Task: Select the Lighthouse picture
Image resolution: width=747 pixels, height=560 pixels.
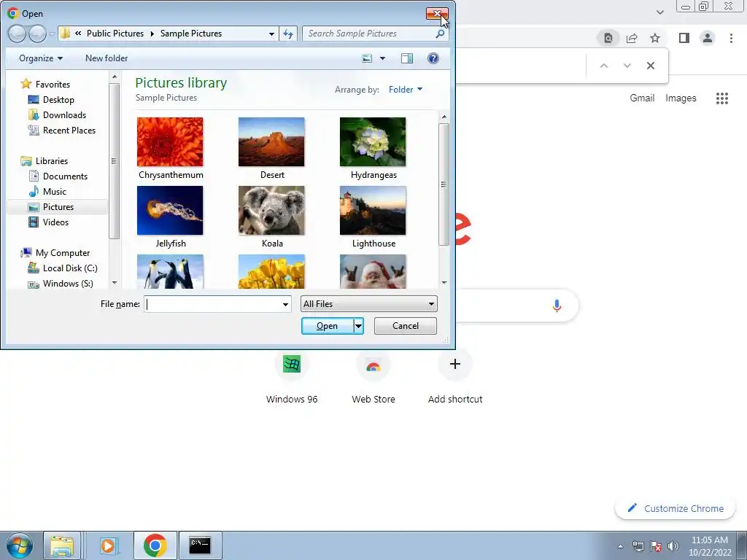Action: (373, 217)
